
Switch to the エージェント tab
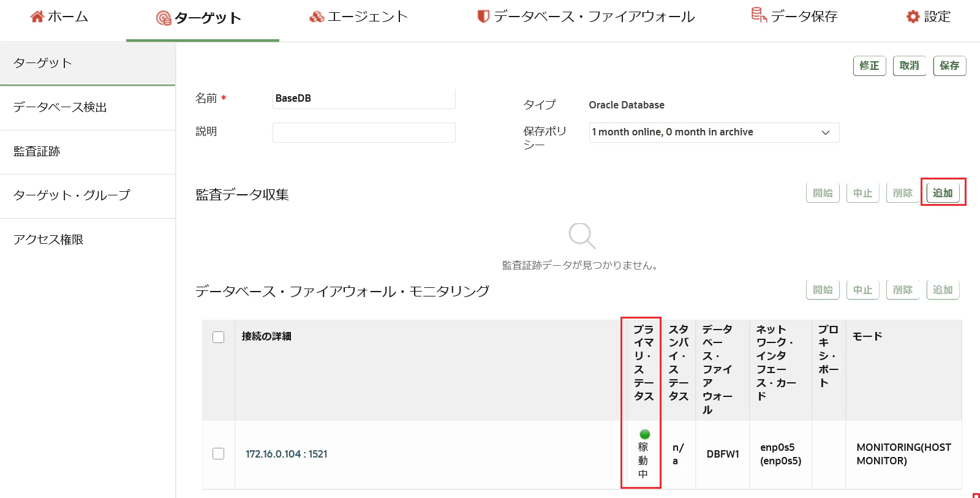coord(359,17)
